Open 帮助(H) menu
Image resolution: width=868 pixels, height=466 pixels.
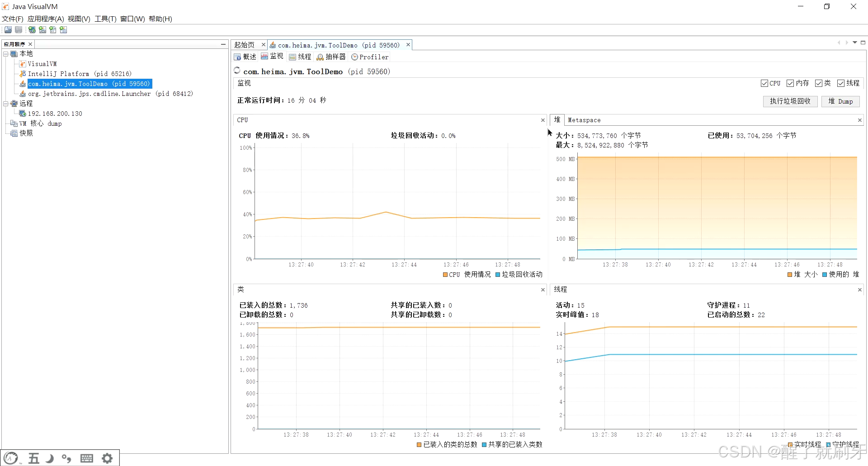(x=160, y=19)
